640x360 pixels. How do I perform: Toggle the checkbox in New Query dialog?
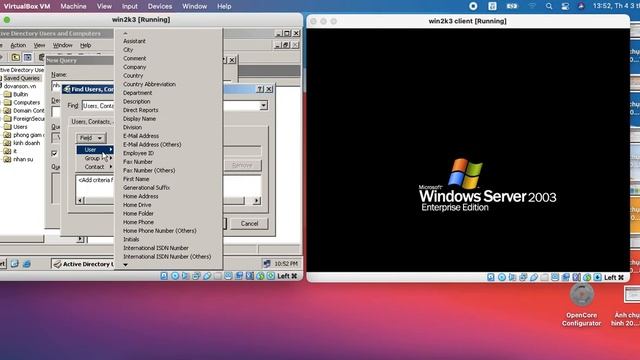pyautogui.click(x=54, y=153)
